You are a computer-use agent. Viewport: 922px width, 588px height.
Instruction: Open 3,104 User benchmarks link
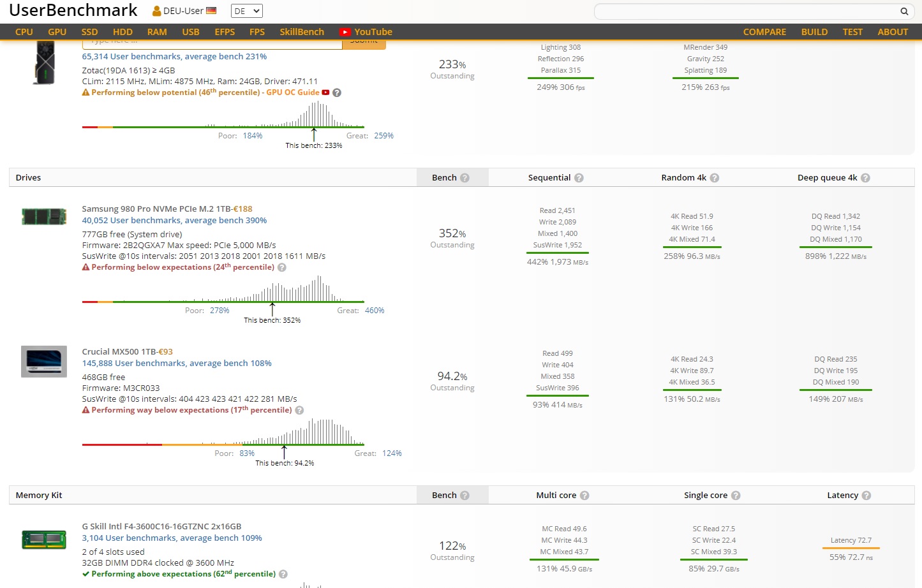tap(172, 538)
